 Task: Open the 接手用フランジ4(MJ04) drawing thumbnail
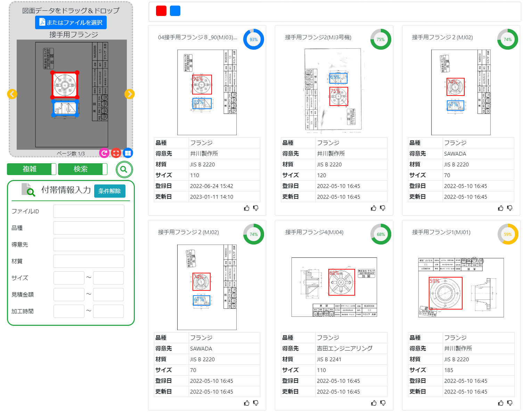pos(334,287)
